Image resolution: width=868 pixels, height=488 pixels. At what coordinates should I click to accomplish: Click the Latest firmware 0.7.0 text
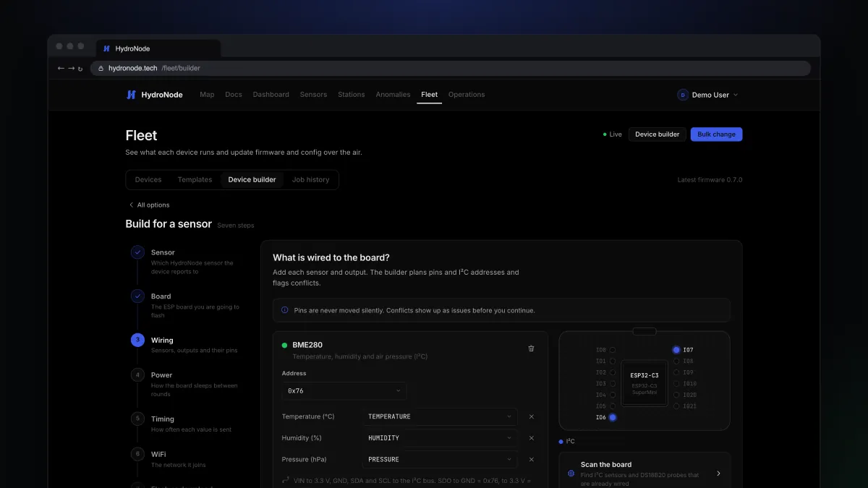point(710,180)
